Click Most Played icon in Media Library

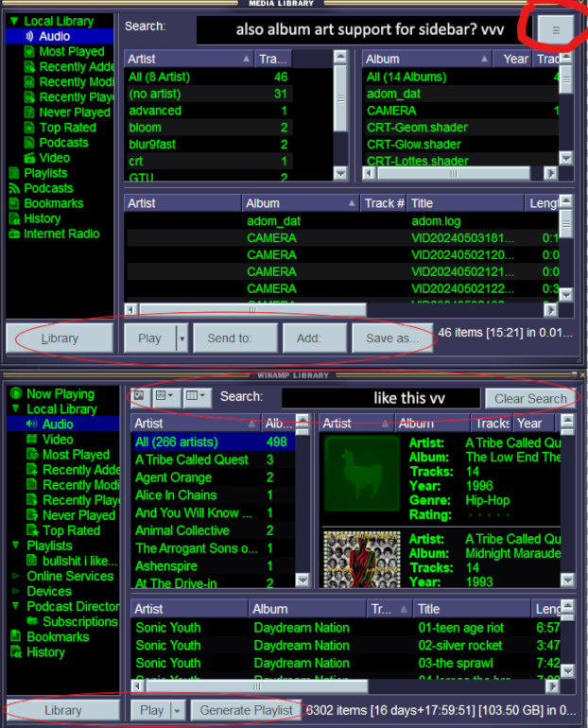pos(29,52)
